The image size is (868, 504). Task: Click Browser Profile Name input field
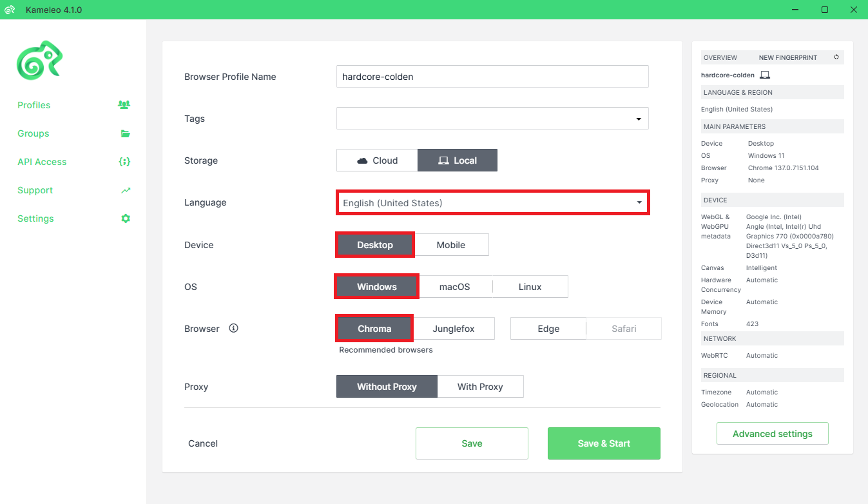click(492, 76)
